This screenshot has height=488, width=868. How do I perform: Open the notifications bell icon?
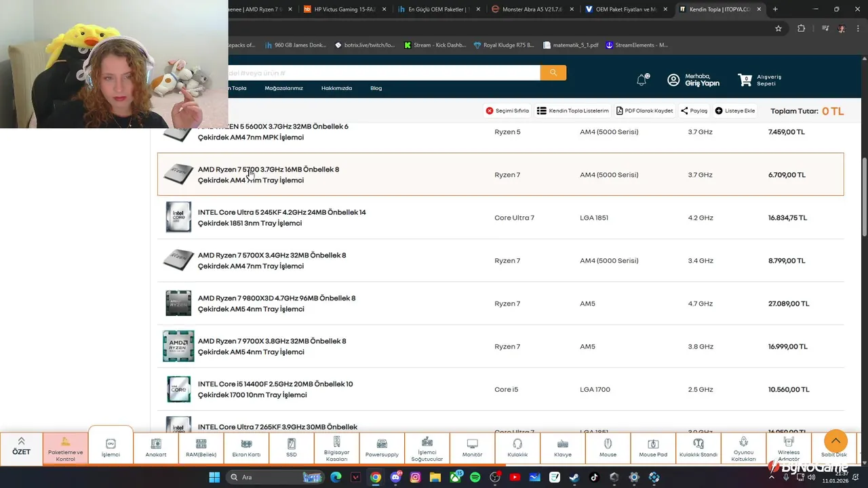642,80
